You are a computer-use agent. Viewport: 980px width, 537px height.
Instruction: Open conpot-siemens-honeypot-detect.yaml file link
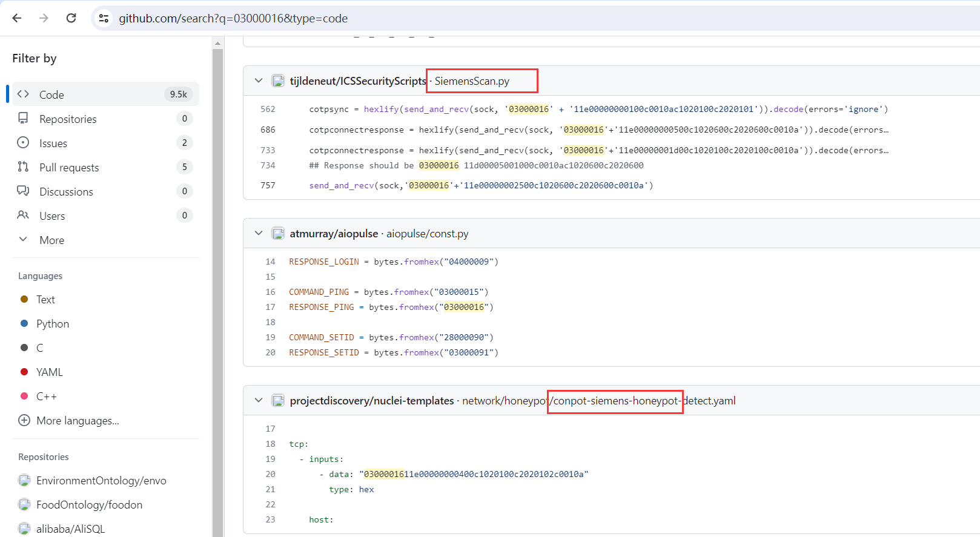pyautogui.click(x=599, y=400)
